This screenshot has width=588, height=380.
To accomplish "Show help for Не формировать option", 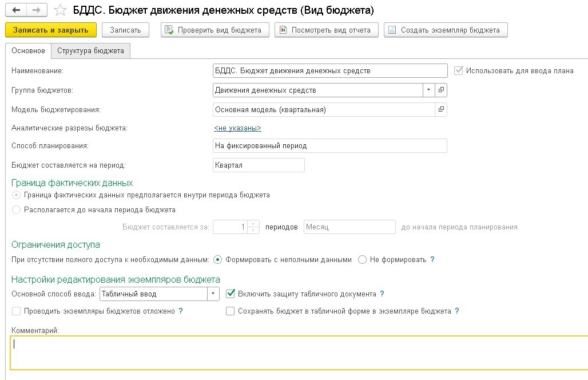I will click(432, 260).
